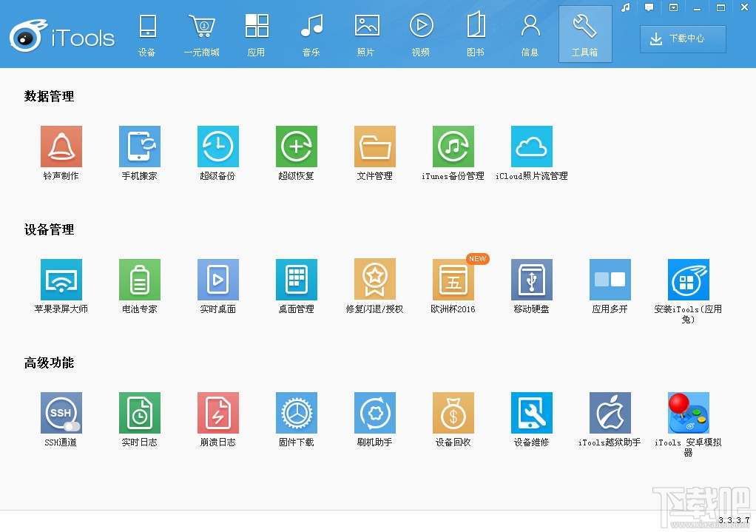Screen dimensions: 756x532
Task: Open the 下载中心 download center
Action: point(681,39)
